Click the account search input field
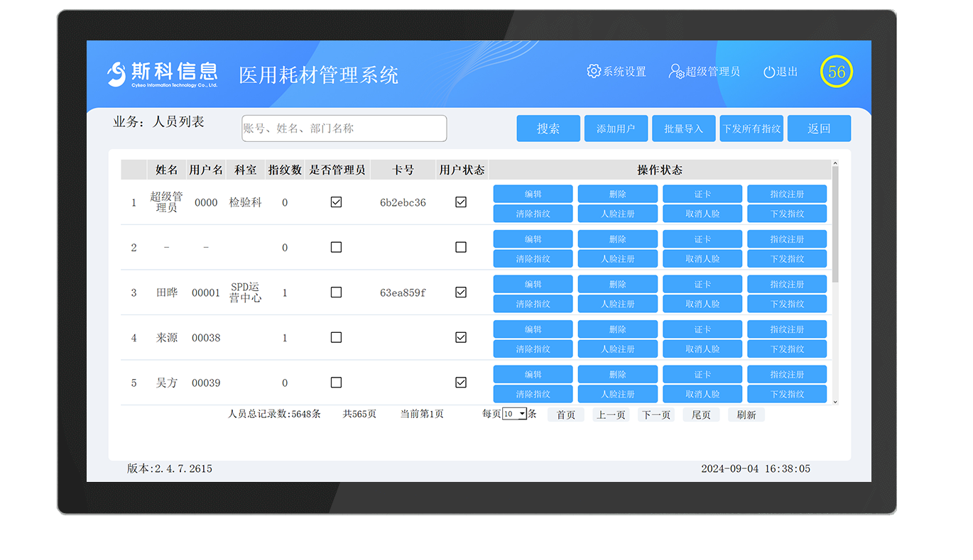Image resolution: width=973 pixels, height=560 pixels. (x=343, y=128)
